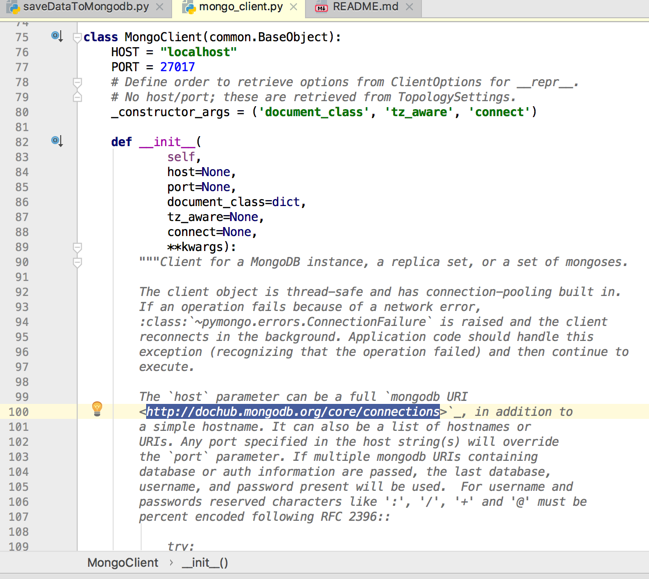Click the 'tz_aware' string literal
Screen dimensions: 649x579
tap(419, 112)
